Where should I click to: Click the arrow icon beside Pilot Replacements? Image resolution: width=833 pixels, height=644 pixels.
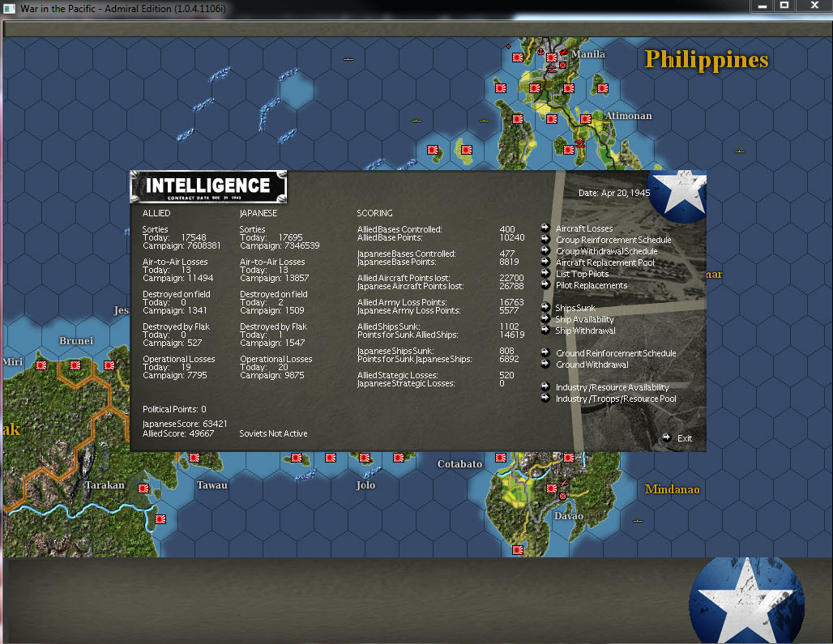[545, 284]
